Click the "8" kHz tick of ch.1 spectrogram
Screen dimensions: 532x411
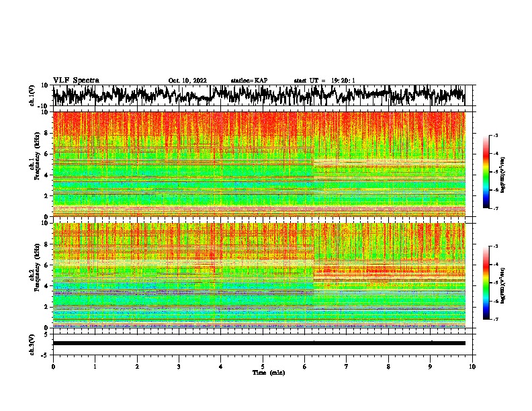(x=46, y=133)
